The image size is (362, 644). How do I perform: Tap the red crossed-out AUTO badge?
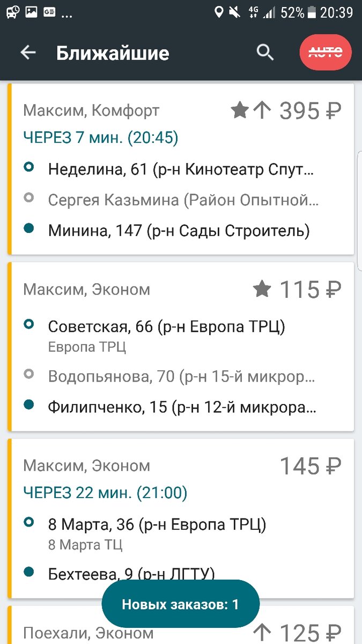click(x=326, y=52)
